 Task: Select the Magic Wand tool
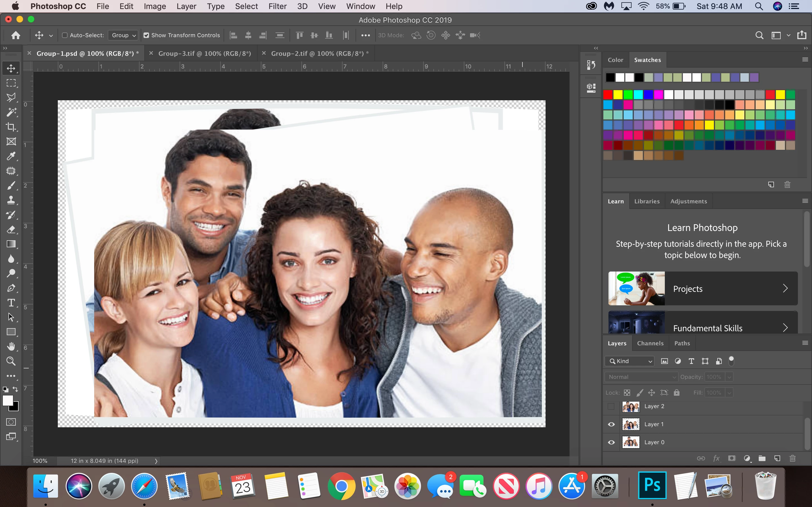click(x=11, y=112)
